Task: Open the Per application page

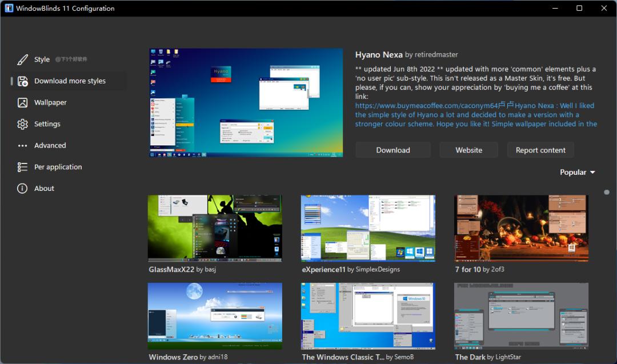Action: (x=23, y=166)
